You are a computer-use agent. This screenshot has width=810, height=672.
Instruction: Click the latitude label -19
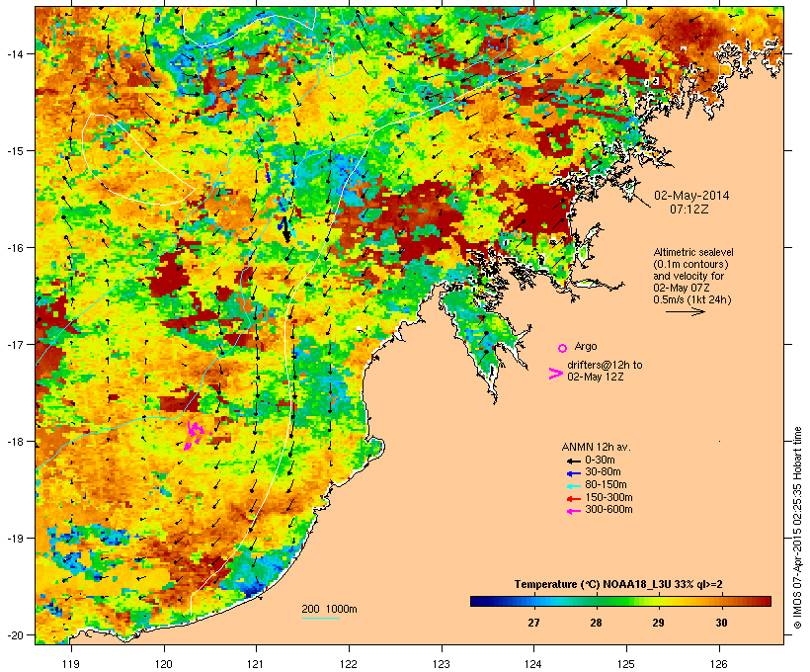pos(14,539)
